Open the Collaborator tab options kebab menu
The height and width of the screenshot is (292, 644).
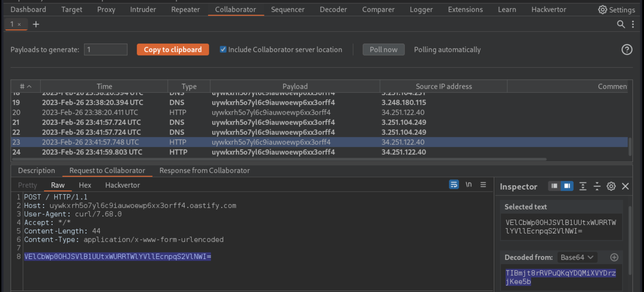pyautogui.click(x=633, y=24)
